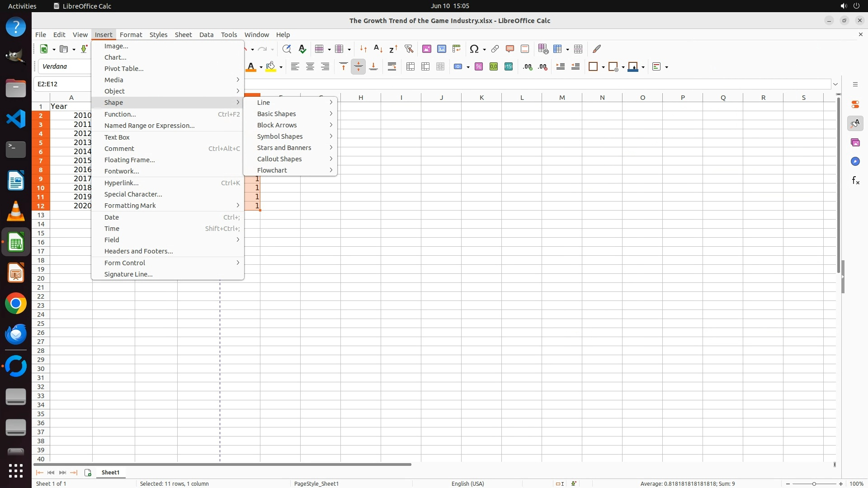The width and height of the screenshot is (868, 488).
Task: Toggle the AutoFilter funnel button
Action: pyautogui.click(x=409, y=49)
